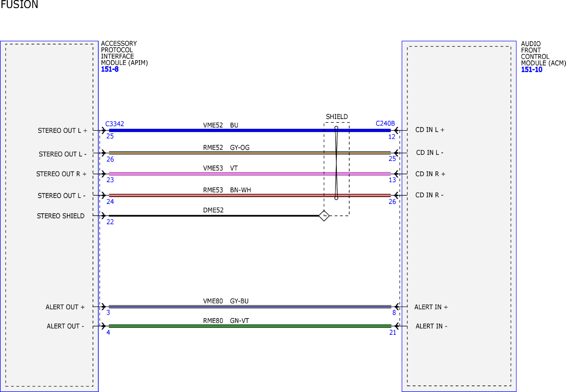Open the 151-8 APIM page reference
The width and height of the screenshot is (566, 392).
110,69
